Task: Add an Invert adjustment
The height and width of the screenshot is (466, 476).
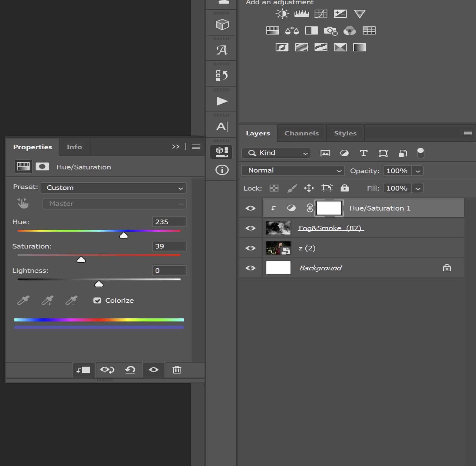Action: coord(282,47)
